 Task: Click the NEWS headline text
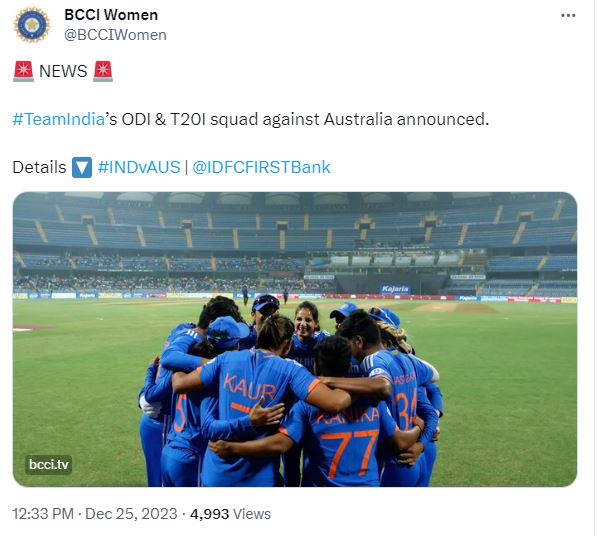coord(62,72)
